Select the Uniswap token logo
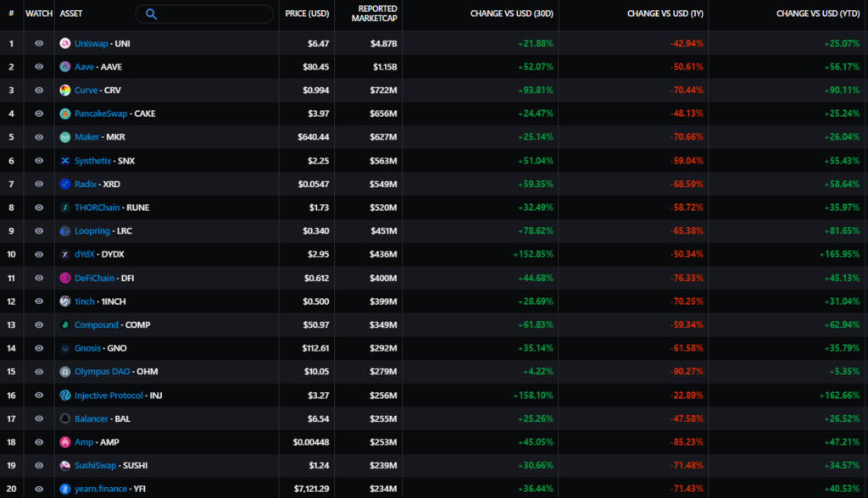This screenshot has width=868, height=498. (64, 43)
